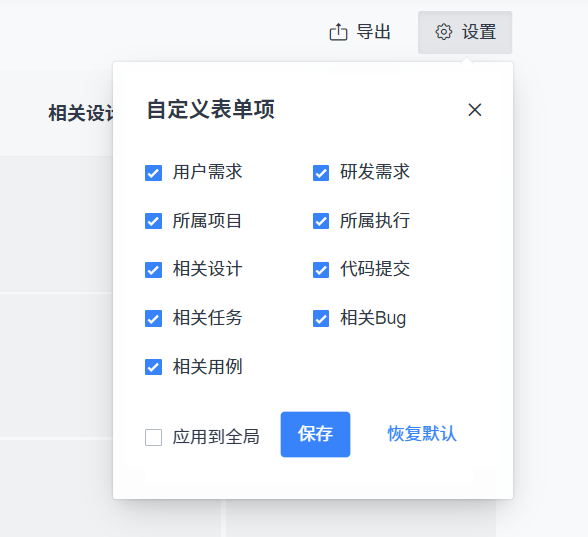
Task: Click the 导出 export button
Action: [x=360, y=32]
